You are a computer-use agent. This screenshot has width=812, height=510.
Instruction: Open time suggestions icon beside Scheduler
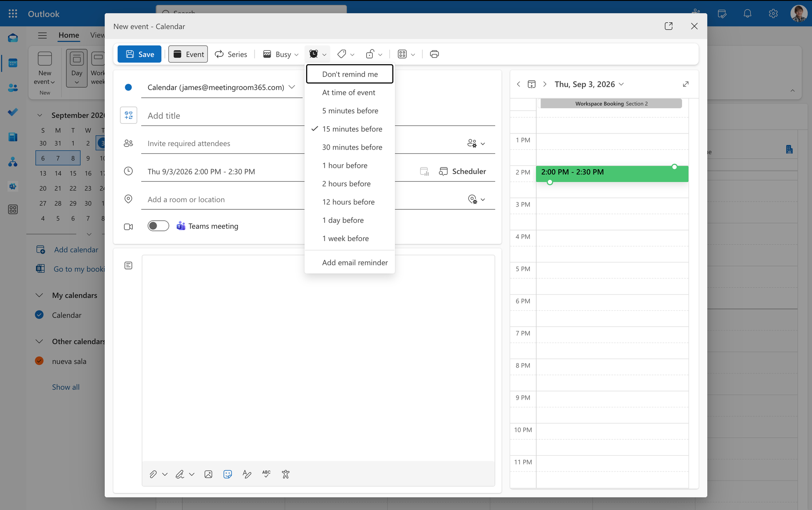pyautogui.click(x=424, y=172)
